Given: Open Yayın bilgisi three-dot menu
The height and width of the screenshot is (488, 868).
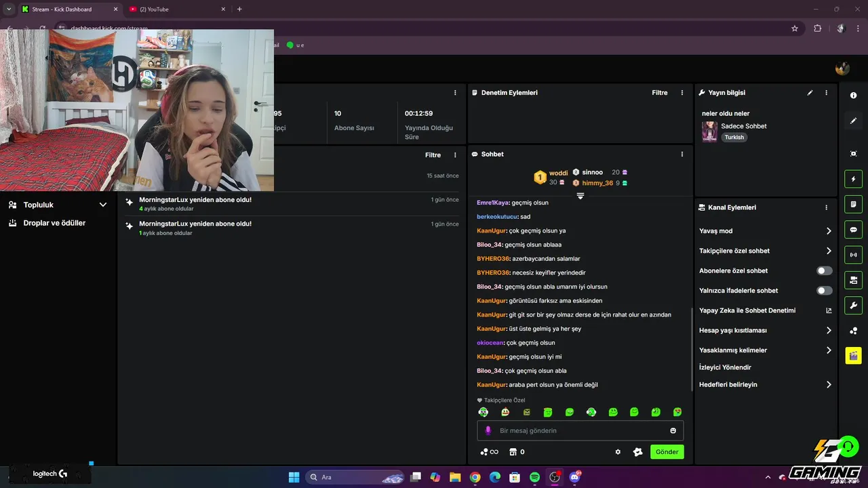Looking at the screenshot, I should pyautogui.click(x=826, y=93).
